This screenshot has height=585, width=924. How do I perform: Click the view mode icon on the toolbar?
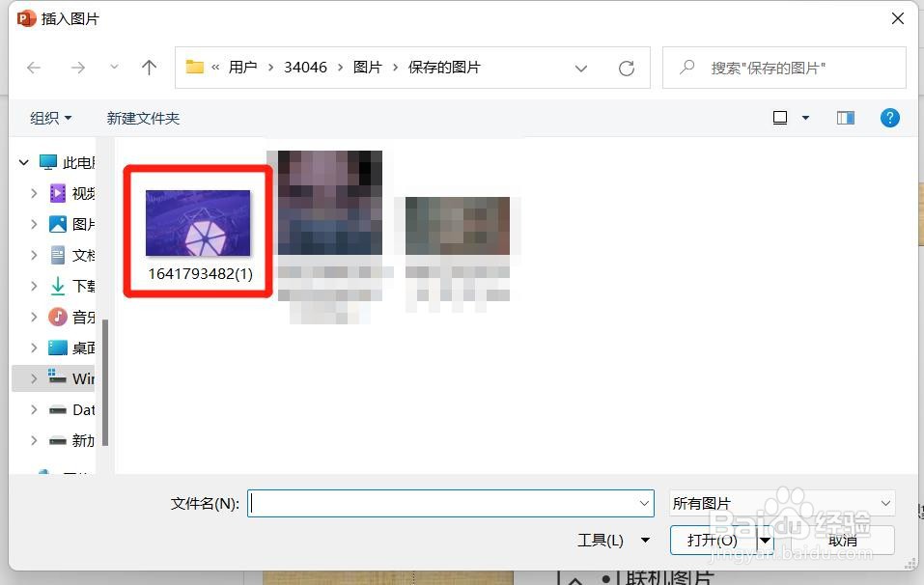tap(779, 117)
